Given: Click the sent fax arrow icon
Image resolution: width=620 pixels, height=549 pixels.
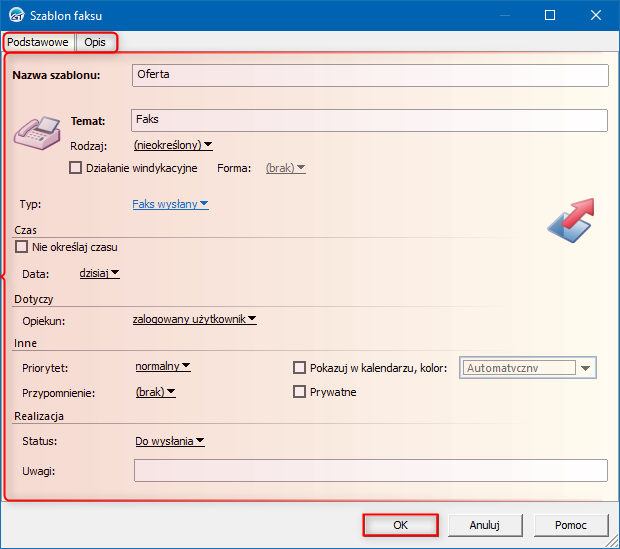Looking at the screenshot, I should tap(571, 220).
